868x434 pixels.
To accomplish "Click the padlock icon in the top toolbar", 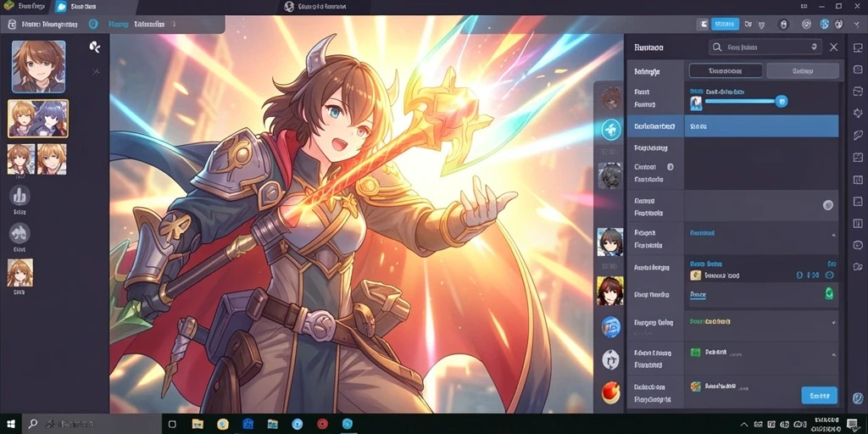I will click(x=782, y=25).
